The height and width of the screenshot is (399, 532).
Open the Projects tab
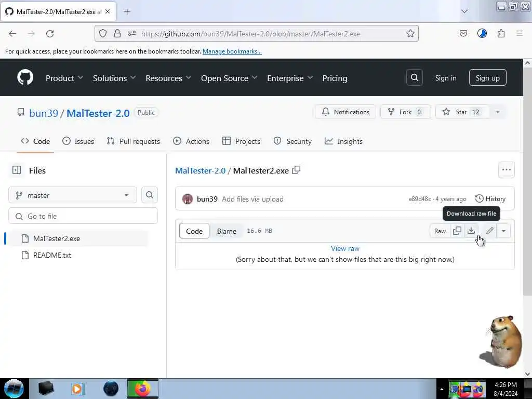point(241,141)
